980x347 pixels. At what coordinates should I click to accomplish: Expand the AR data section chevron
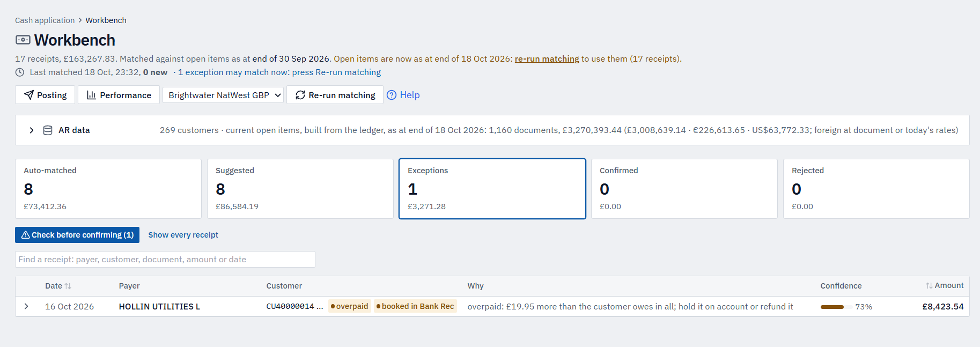[x=32, y=130]
